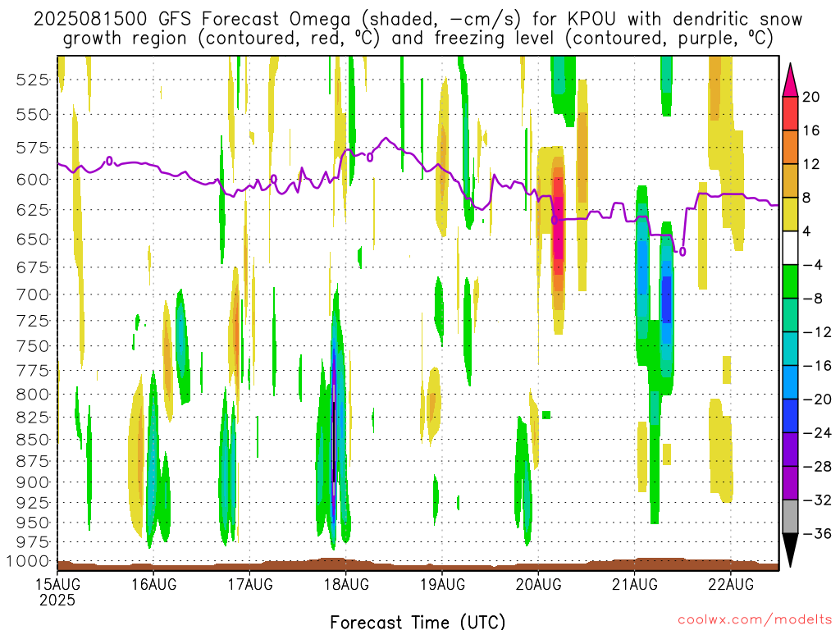This screenshot has width=840, height=630.
Task: Click the 21AUG time axis label
Action: (635, 584)
